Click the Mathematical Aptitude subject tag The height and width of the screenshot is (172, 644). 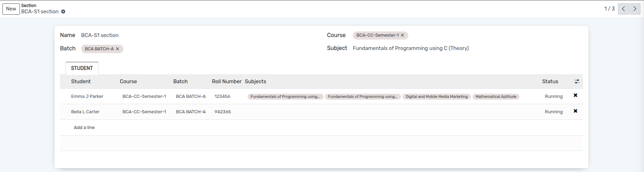click(495, 97)
